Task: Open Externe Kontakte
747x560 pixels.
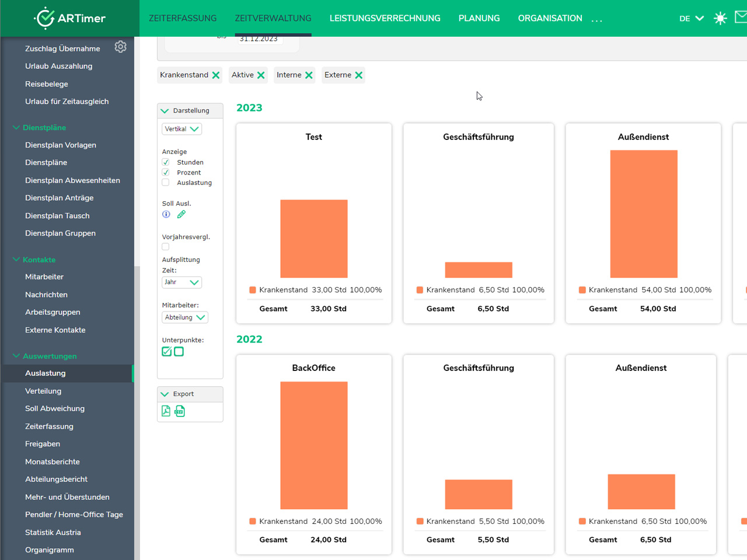Action: coord(55,330)
